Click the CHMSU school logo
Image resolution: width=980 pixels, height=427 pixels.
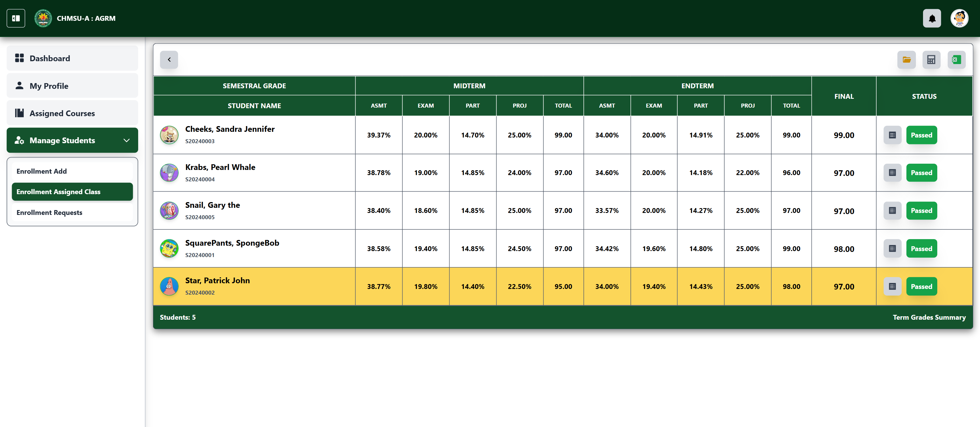43,18
